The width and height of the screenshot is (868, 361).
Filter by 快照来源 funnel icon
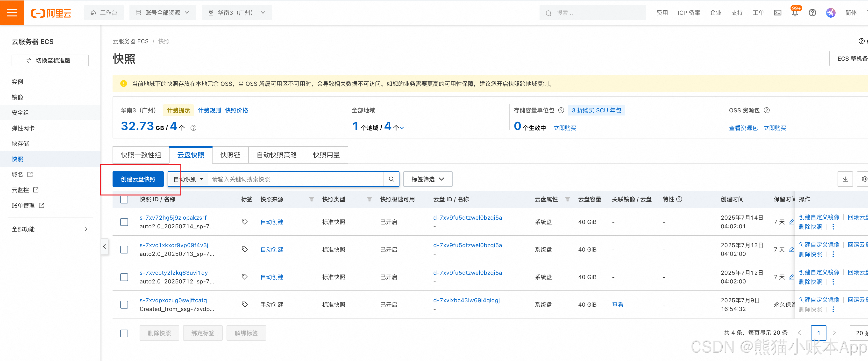click(x=311, y=199)
